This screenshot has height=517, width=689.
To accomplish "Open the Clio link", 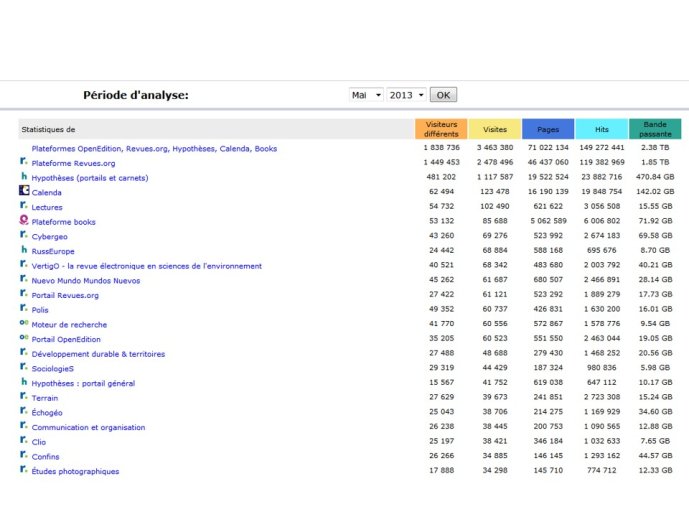I will 39,442.
